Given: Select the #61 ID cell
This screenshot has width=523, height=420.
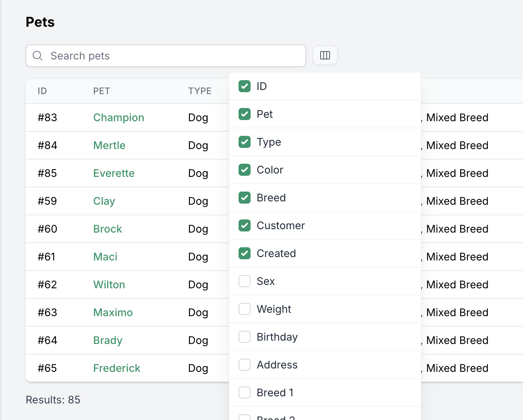Looking at the screenshot, I should tap(47, 257).
